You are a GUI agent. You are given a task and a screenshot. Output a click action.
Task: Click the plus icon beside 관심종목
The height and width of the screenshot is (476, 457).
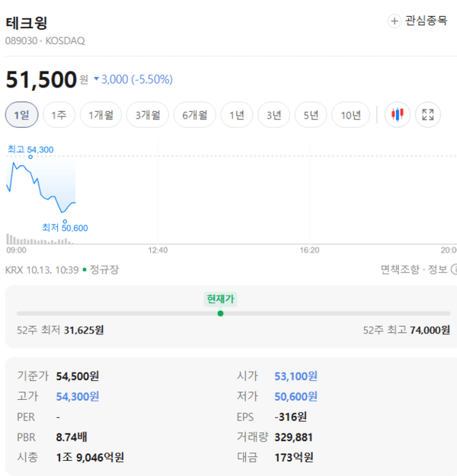tap(394, 21)
